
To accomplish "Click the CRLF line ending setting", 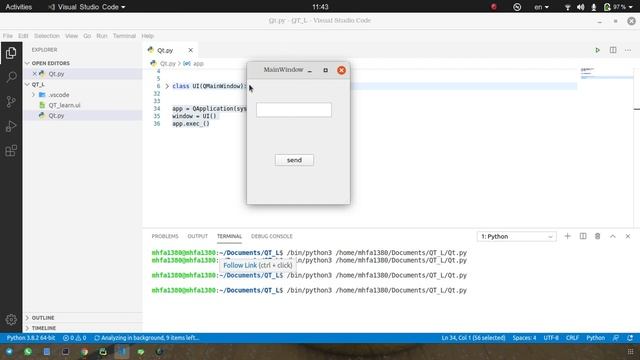I will point(572,338).
